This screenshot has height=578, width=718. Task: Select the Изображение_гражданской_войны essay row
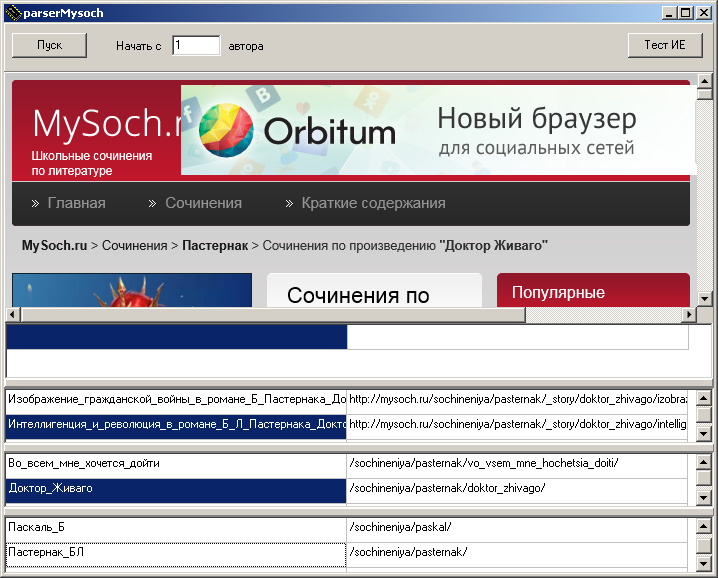347,400
